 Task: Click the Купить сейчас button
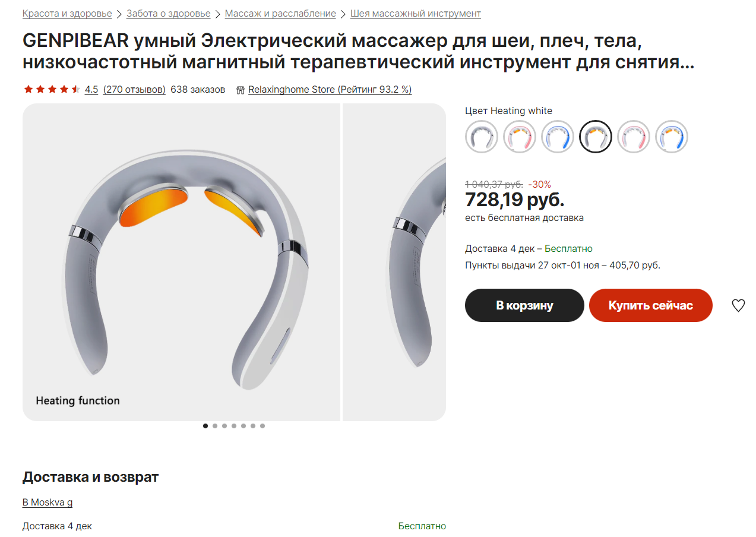tap(651, 305)
